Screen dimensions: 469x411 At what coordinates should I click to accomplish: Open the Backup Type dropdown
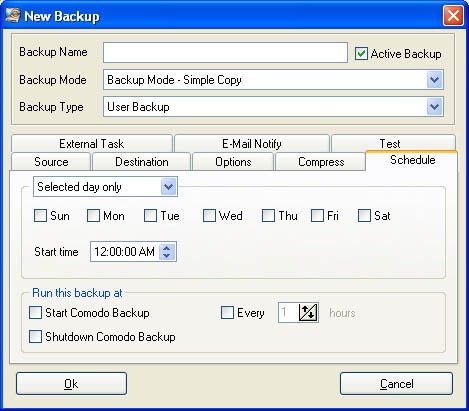point(434,107)
